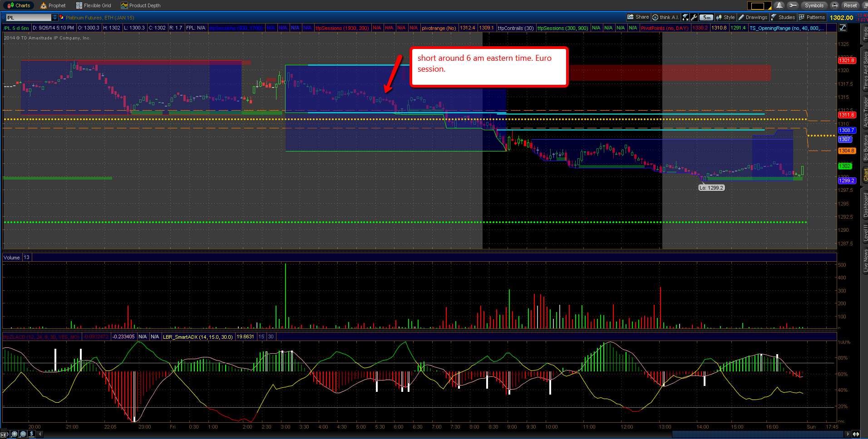This screenshot has width=868, height=439.
Task: Open the Trade side panel tab
Action: pos(865,33)
